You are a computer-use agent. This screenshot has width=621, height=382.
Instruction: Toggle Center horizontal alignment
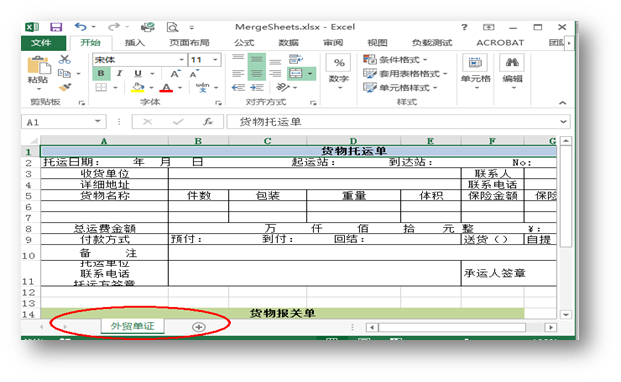tap(257, 74)
